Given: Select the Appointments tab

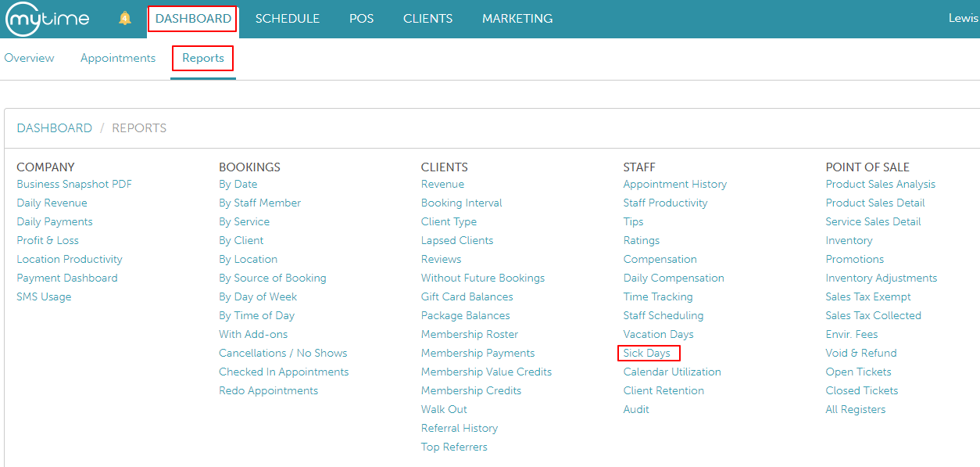Looking at the screenshot, I should 118,58.
